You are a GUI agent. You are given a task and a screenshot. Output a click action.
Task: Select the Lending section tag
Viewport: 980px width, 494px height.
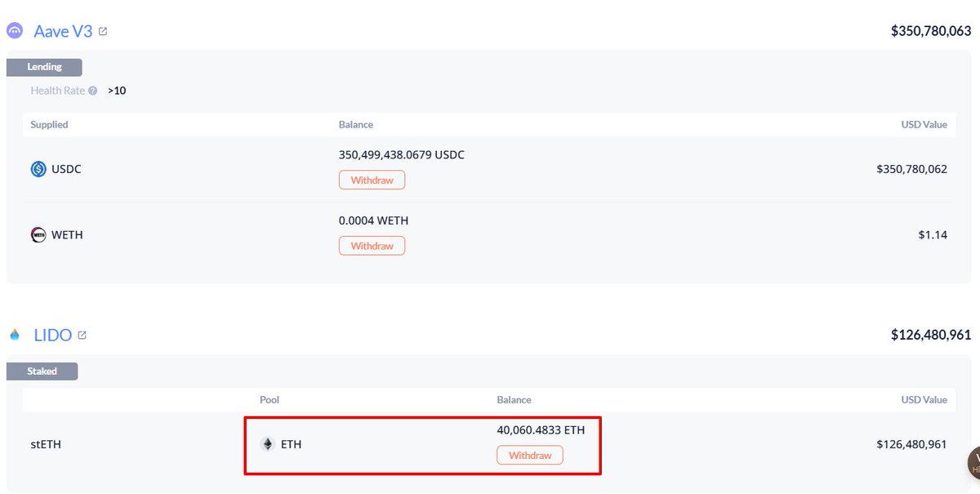tap(44, 67)
